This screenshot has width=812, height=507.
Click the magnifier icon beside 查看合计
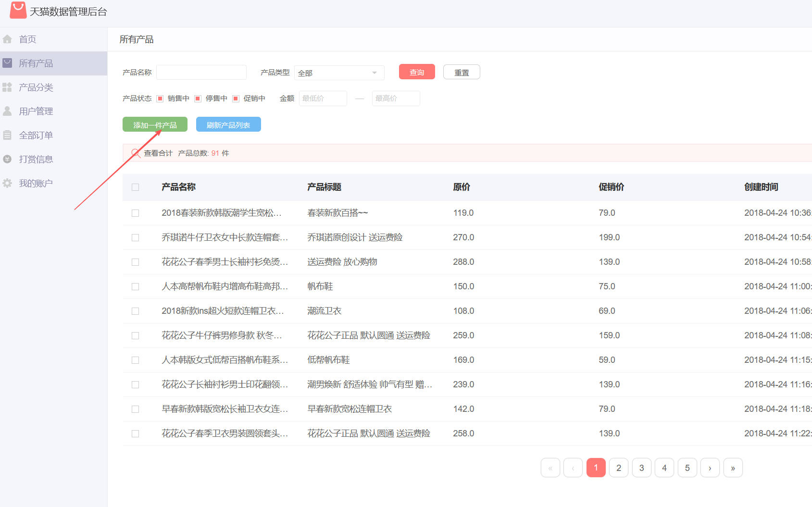tap(136, 153)
